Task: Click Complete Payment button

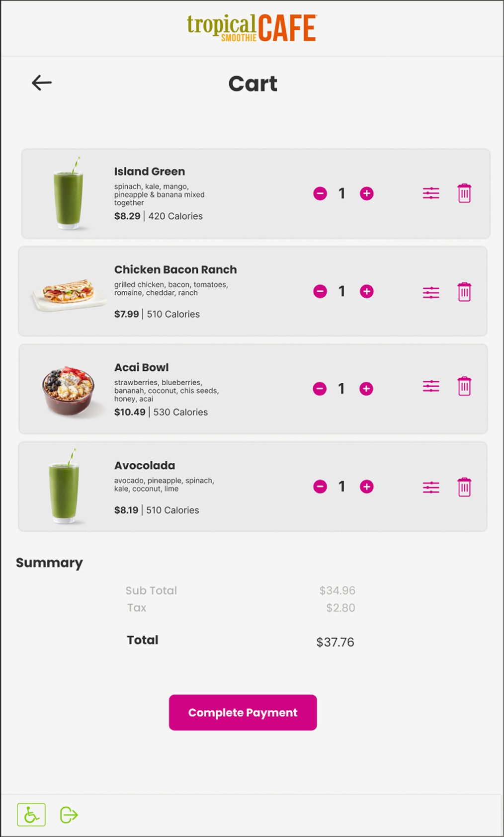Action: (x=243, y=712)
